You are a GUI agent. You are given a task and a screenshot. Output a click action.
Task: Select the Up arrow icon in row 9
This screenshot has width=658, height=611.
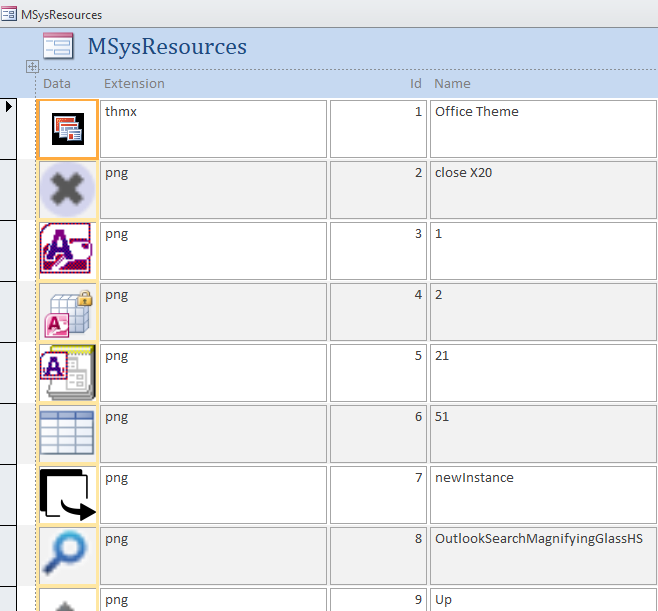click(x=68, y=600)
